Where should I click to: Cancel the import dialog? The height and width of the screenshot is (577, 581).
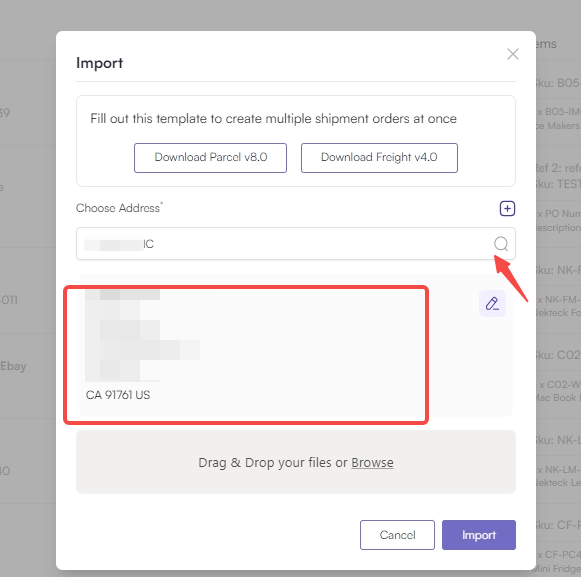[397, 535]
